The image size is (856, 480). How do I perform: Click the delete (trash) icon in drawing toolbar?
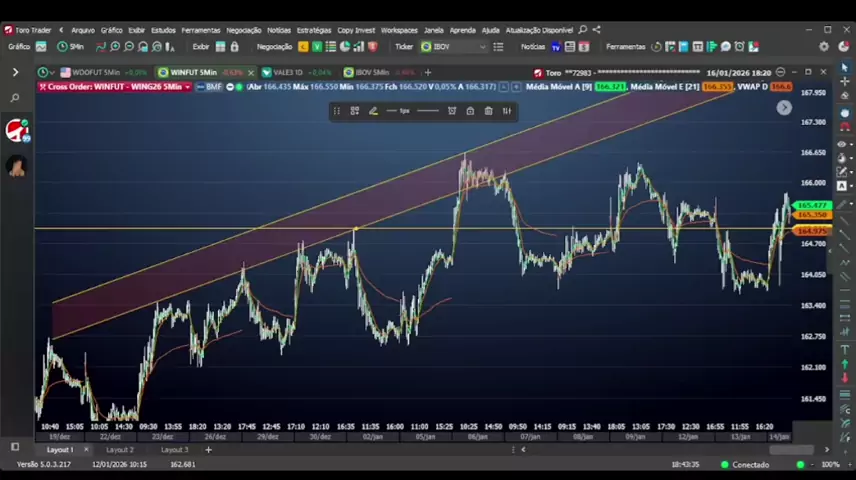coord(488,111)
